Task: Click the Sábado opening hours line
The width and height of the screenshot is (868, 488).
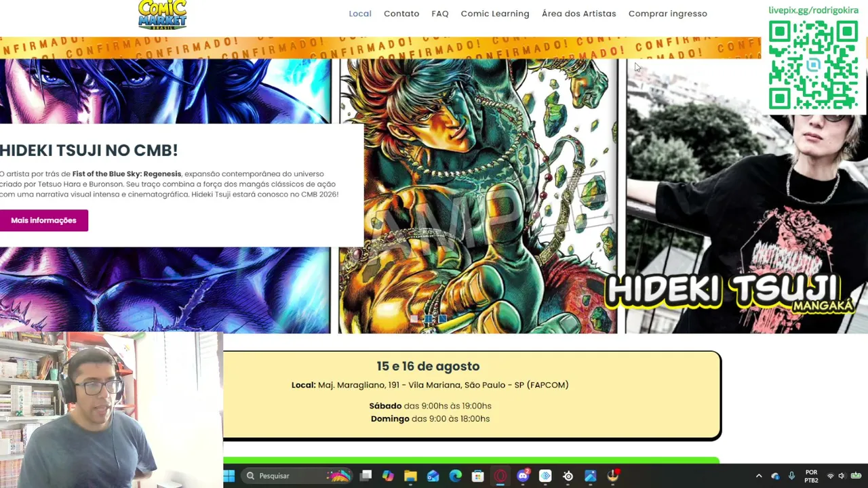Action: pyautogui.click(x=430, y=406)
